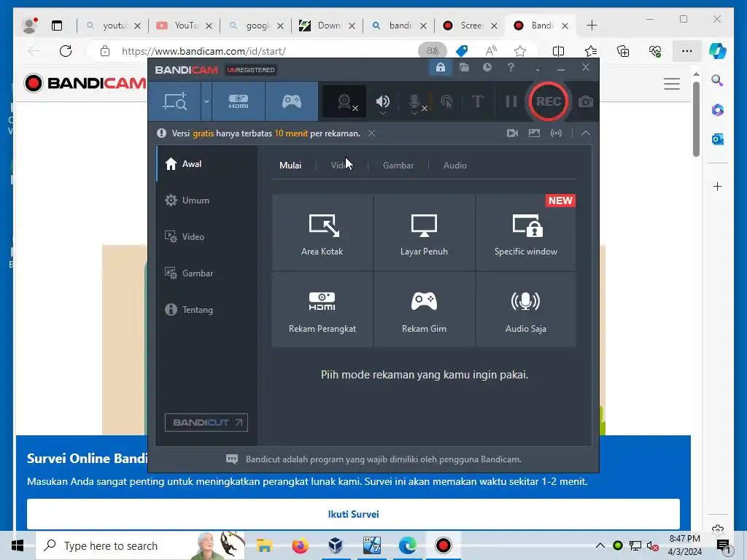Open the output folder icon
The width and height of the screenshot is (747, 560).
click(464, 68)
